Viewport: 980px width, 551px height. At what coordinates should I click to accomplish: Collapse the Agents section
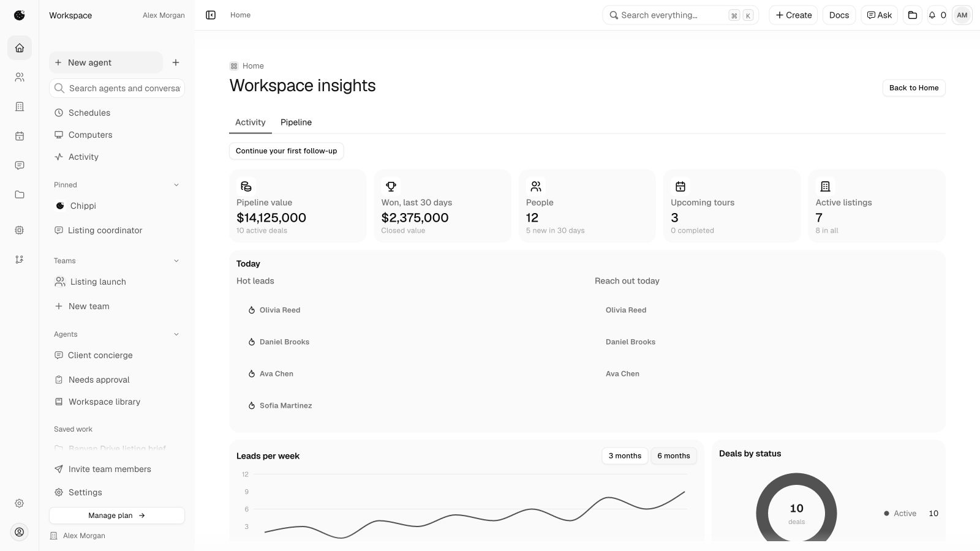176,334
